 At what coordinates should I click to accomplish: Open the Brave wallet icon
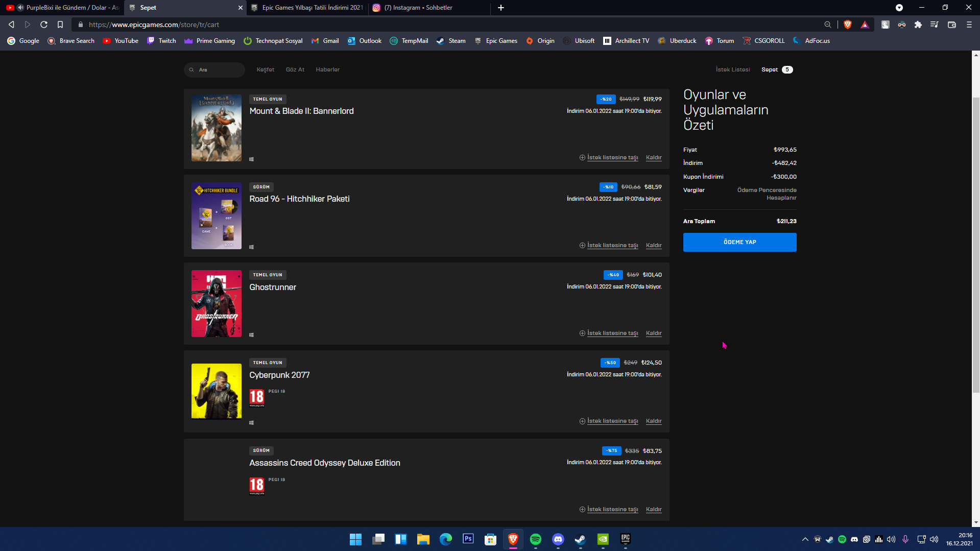click(x=952, y=25)
